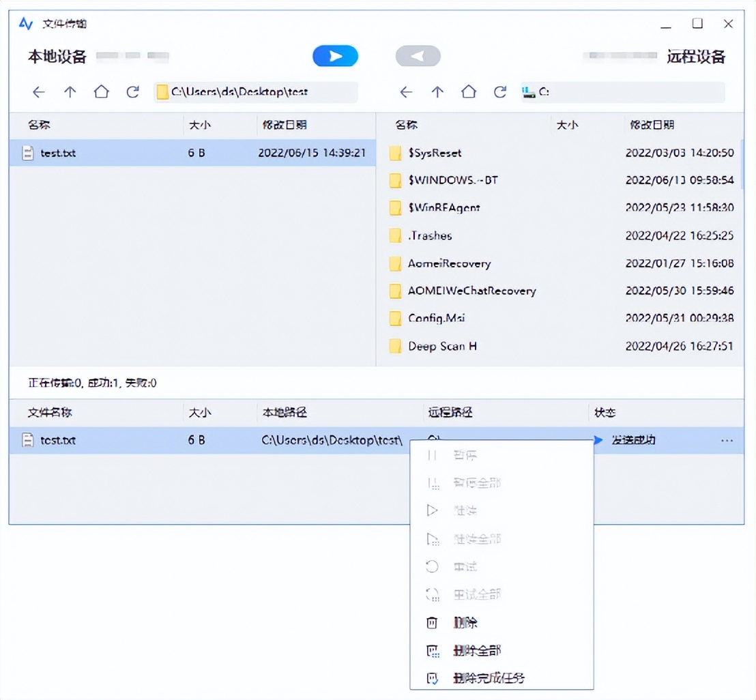Click the local path address bar

pyautogui.click(x=256, y=91)
